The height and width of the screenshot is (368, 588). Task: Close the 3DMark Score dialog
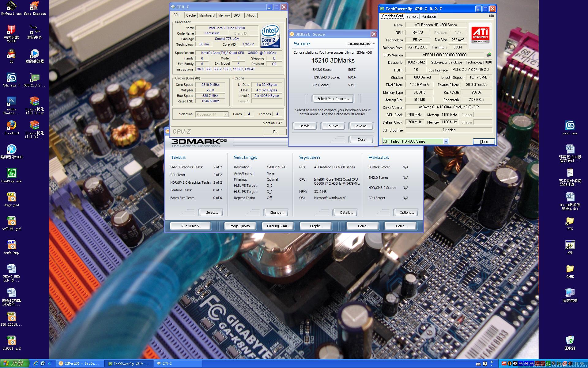click(361, 140)
